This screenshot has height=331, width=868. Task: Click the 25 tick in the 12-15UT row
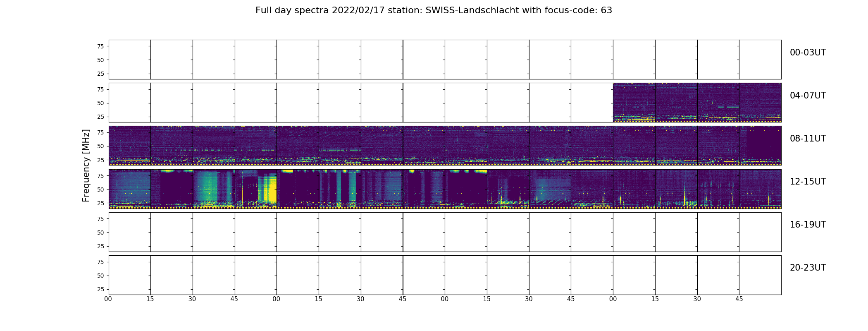pos(100,203)
